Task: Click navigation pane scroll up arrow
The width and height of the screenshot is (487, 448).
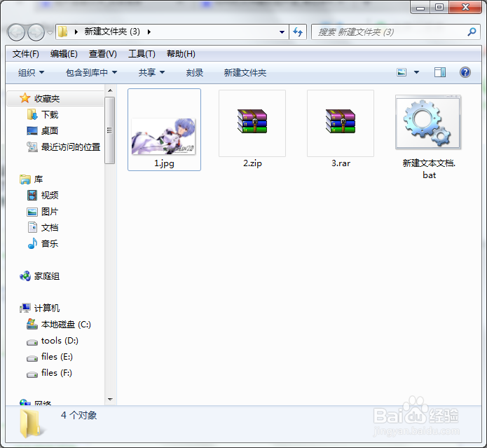Action: click(110, 90)
